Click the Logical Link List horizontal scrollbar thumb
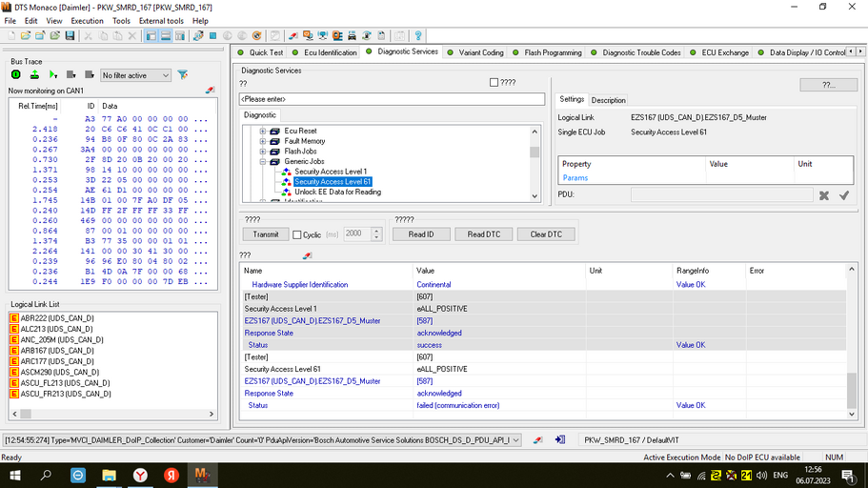Viewport: 868px width, 488px height. [x=26, y=414]
